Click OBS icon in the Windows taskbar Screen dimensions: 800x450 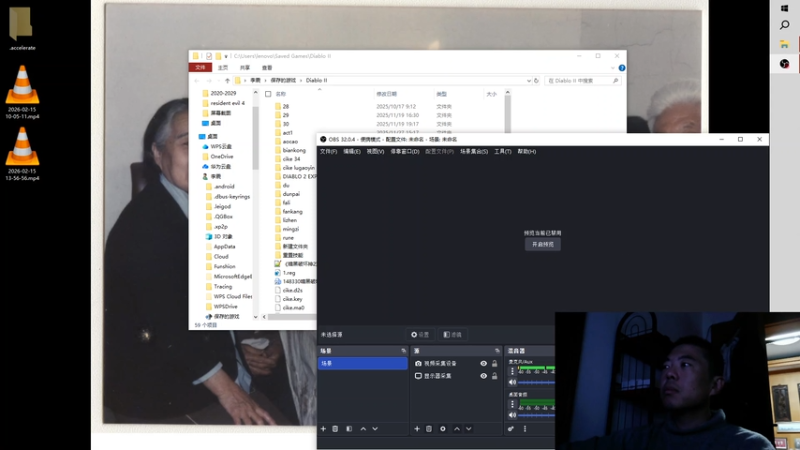point(785,64)
